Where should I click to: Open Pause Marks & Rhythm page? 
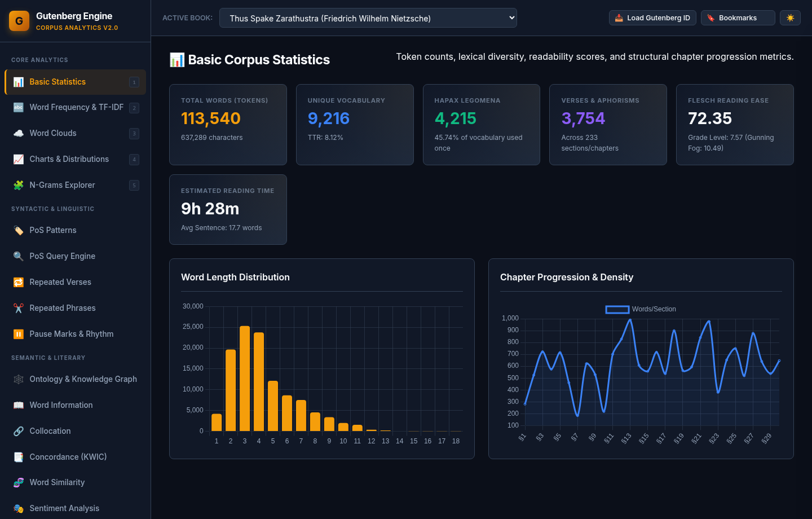75,334
